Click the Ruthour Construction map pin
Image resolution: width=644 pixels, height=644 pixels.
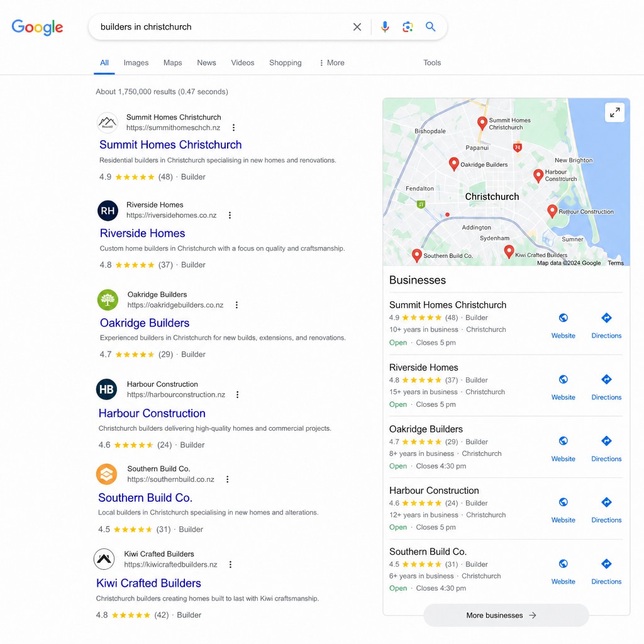click(552, 211)
